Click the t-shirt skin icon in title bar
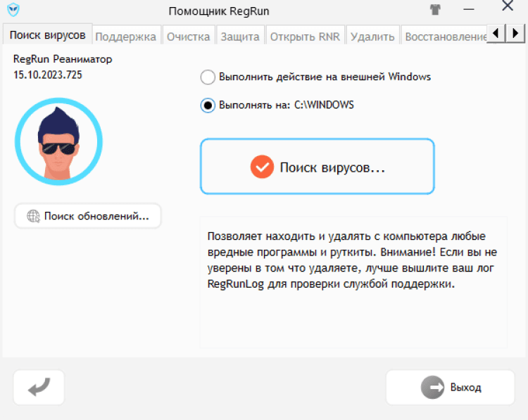The height and width of the screenshot is (420, 528). click(x=435, y=10)
